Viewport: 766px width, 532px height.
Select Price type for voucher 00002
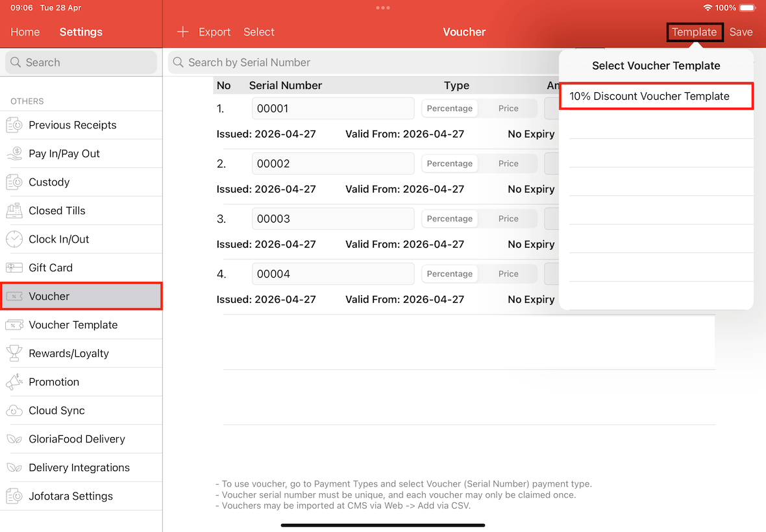point(508,163)
